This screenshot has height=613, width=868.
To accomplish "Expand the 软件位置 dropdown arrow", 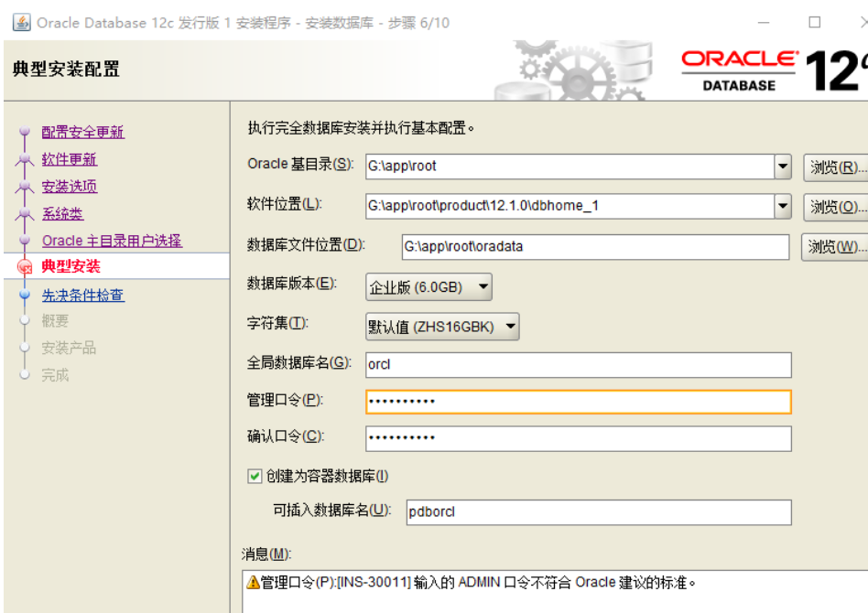I will pos(783,206).
